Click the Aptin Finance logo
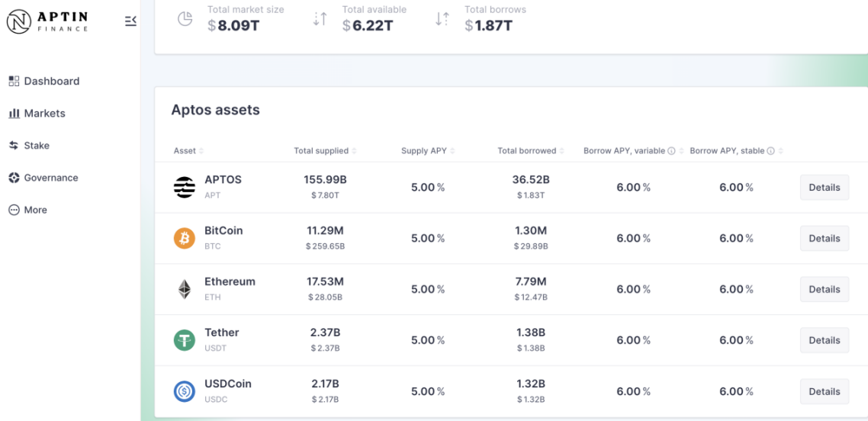This screenshot has width=868, height=421. [48, 21]
